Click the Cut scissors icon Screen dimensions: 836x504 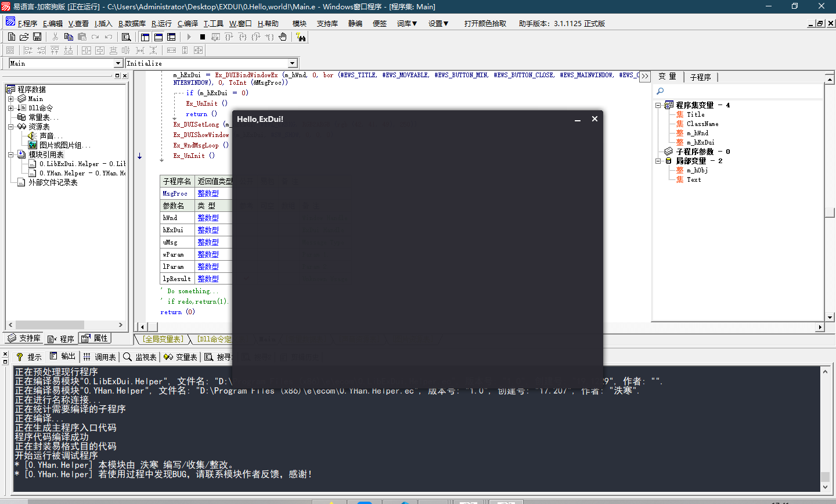[55, 37]
